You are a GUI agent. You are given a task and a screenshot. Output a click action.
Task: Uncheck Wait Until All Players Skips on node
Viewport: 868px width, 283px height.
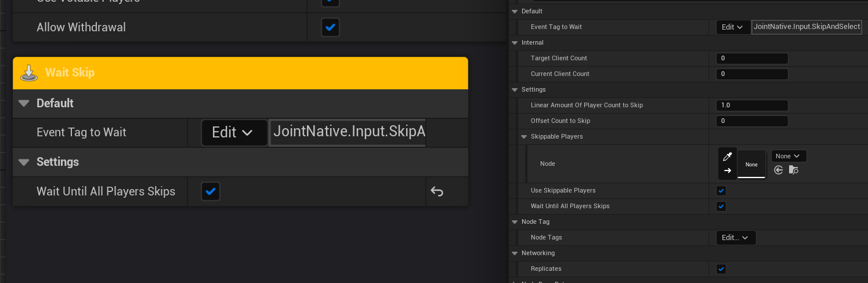click(x=211, y=191)
